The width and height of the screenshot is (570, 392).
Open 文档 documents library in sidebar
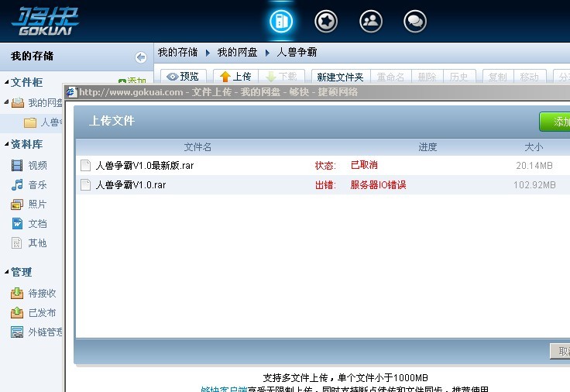(37, 223)
